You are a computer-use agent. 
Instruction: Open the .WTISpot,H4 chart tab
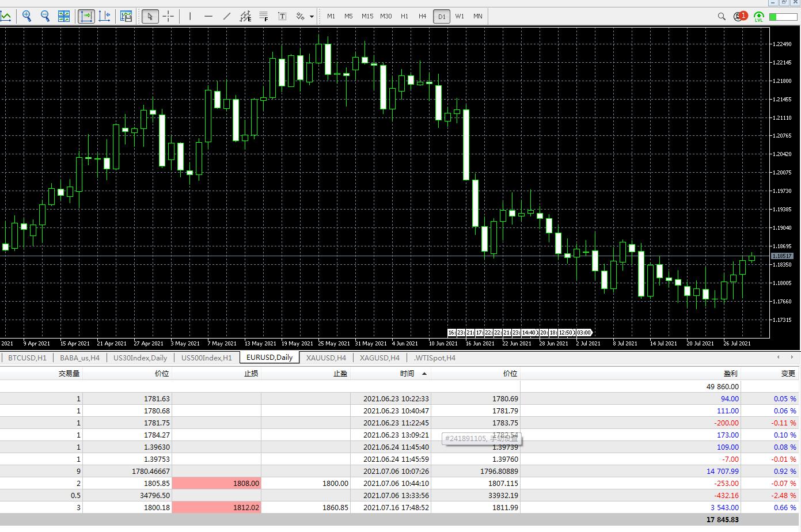[434, 358]
